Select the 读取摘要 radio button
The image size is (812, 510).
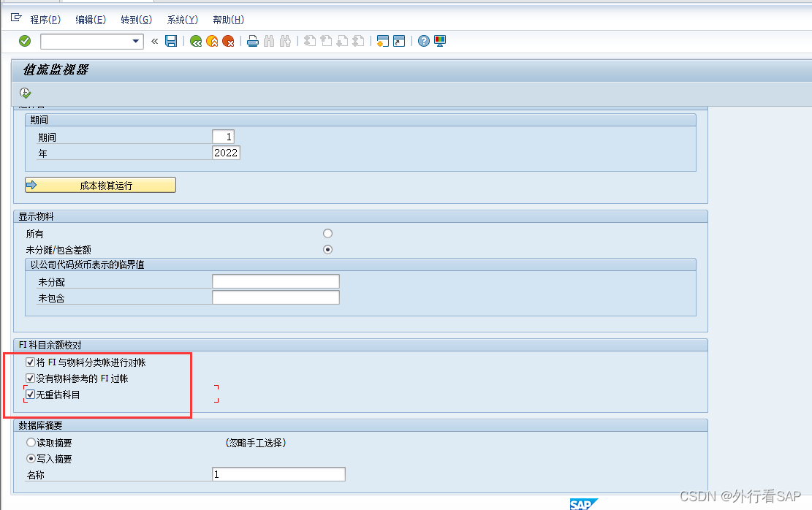coord(31,443)
